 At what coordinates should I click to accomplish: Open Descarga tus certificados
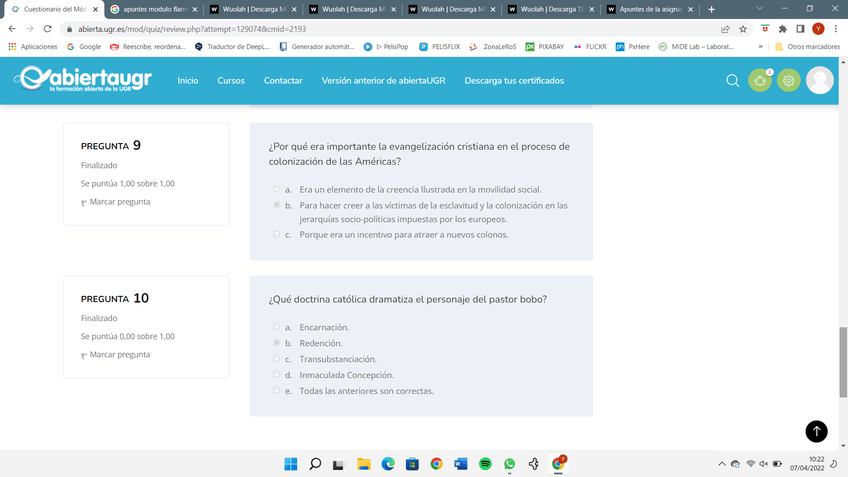tap(514, 81)
